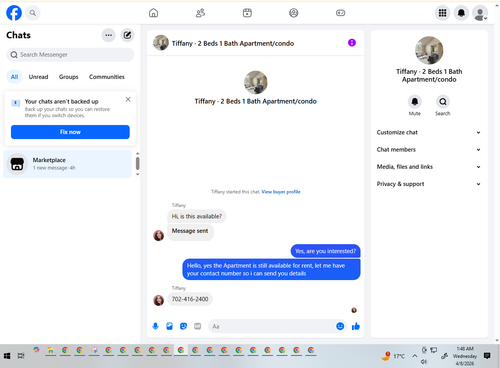Click the chat header apartment thumbnail
The image size is (500, 368).
point(161,43)
